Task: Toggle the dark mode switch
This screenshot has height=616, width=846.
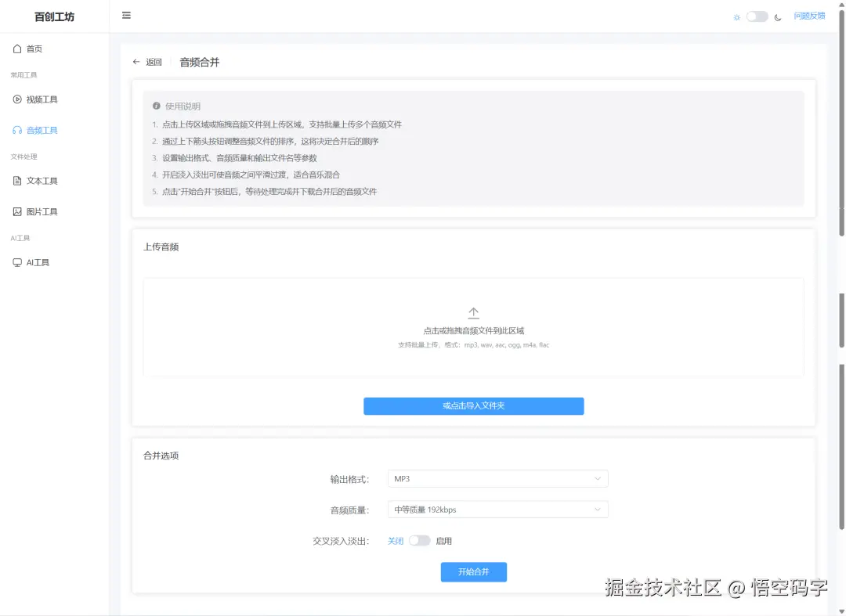Action: point(756,16)
